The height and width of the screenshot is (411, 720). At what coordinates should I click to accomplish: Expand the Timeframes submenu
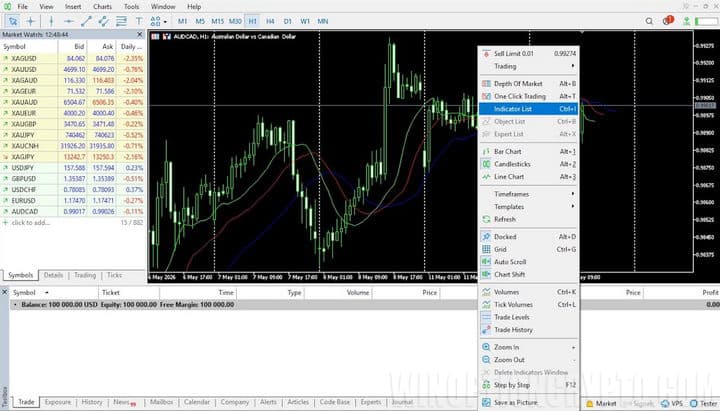529,194
